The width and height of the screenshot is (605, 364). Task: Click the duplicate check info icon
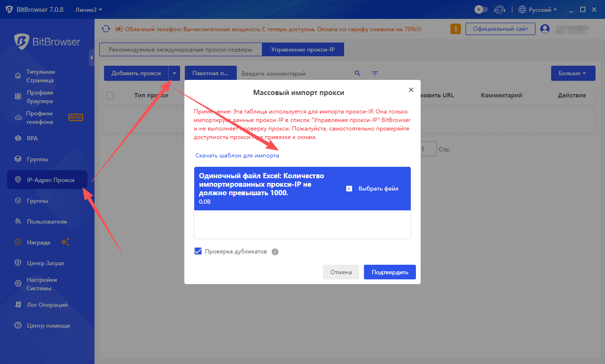[275, 252]
